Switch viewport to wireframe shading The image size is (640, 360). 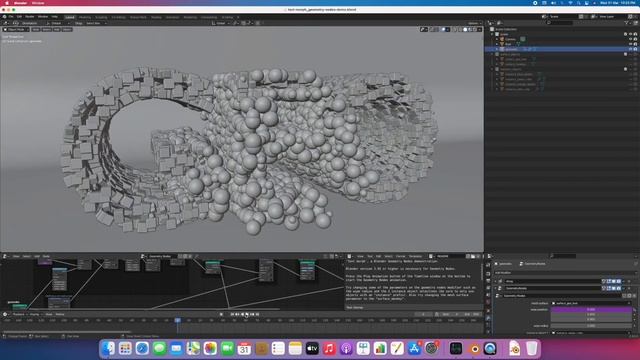(x=460, y=29)
